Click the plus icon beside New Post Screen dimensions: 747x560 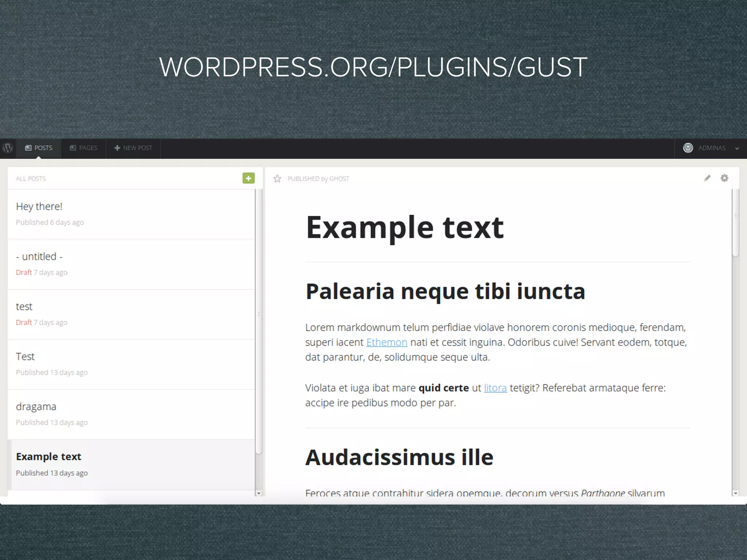pyautogui.click(x=117, y=148)
